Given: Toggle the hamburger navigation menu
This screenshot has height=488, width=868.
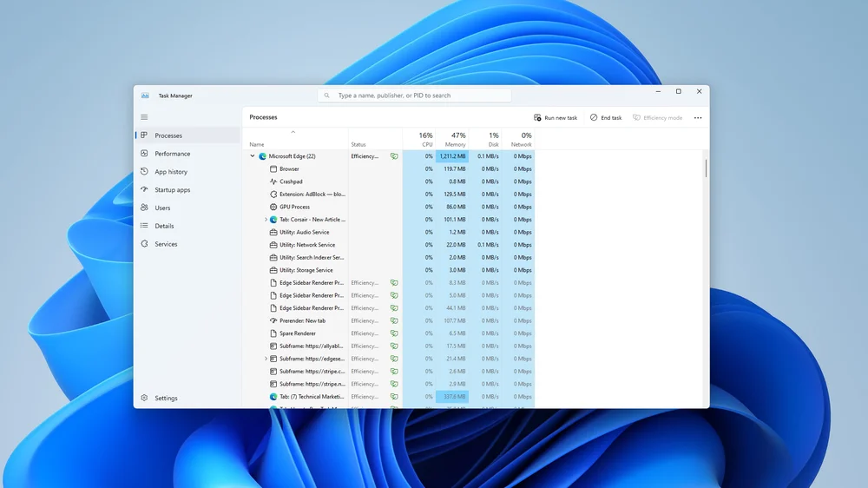Looking at the screenshot, I should coord(144,117).
